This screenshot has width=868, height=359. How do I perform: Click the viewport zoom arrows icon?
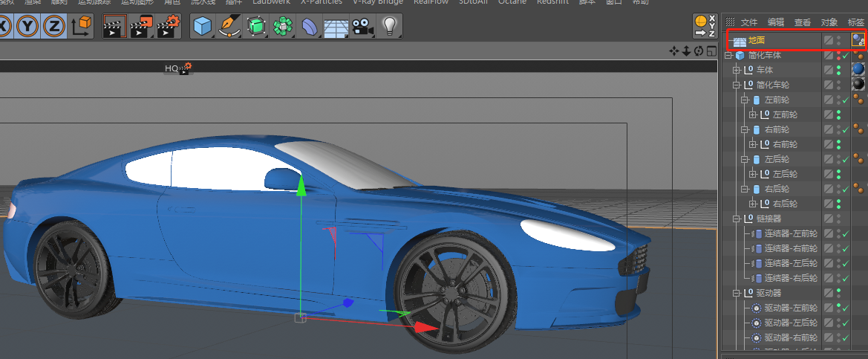[x=686, y=51]
